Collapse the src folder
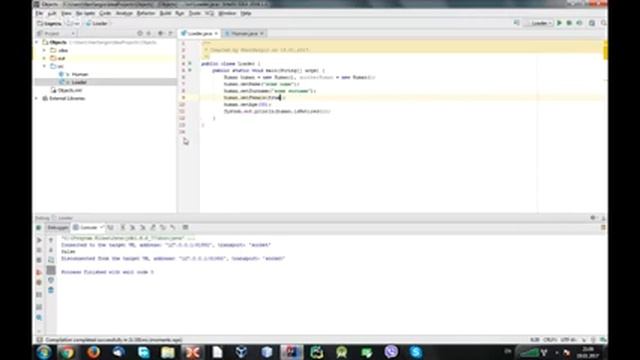This screenshot has height=360, width=640. pyautogui.click(x=44, y=66)
